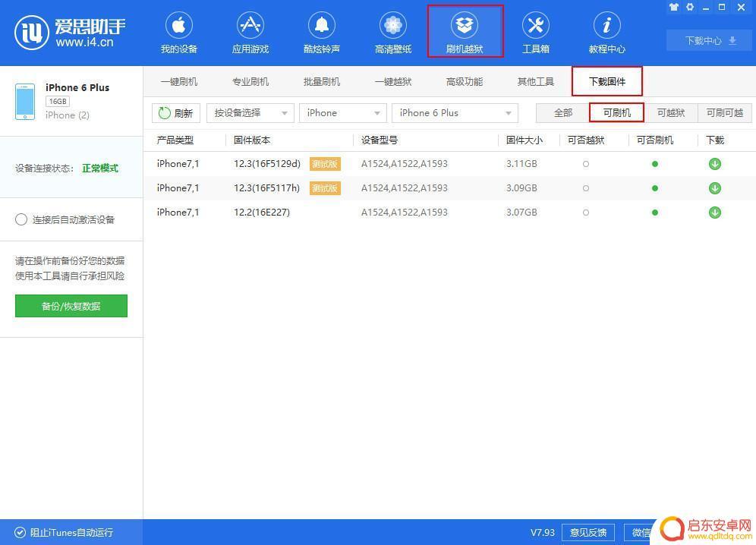
Task: Switch to 高级功能 tab
Action: tap(465, 81)
